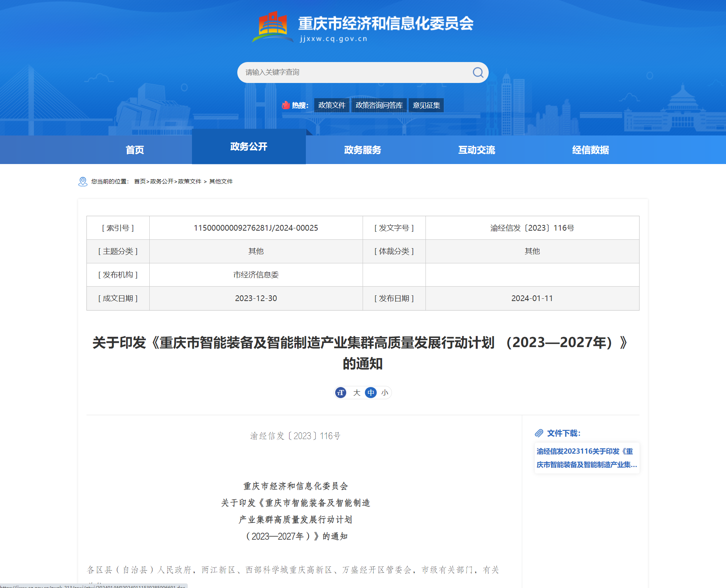Select large font size 大
726x588 pixels.
(357, 392)
